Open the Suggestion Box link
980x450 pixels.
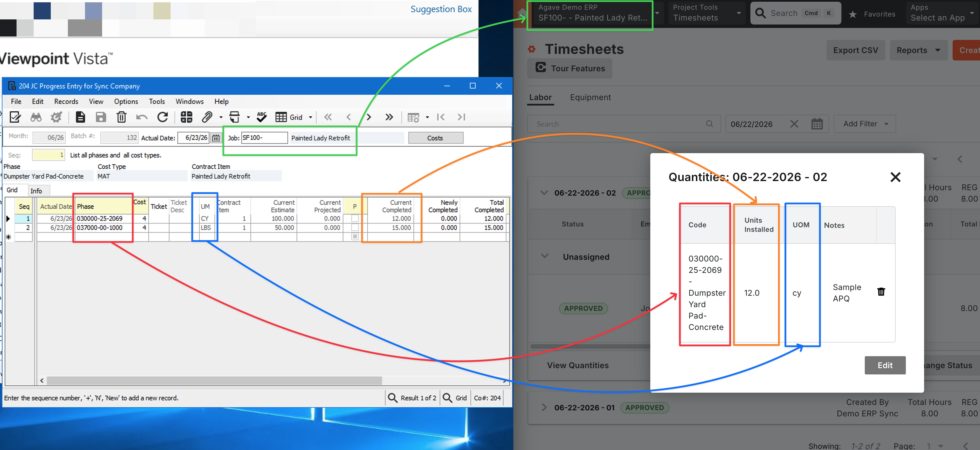coord(441,9)
